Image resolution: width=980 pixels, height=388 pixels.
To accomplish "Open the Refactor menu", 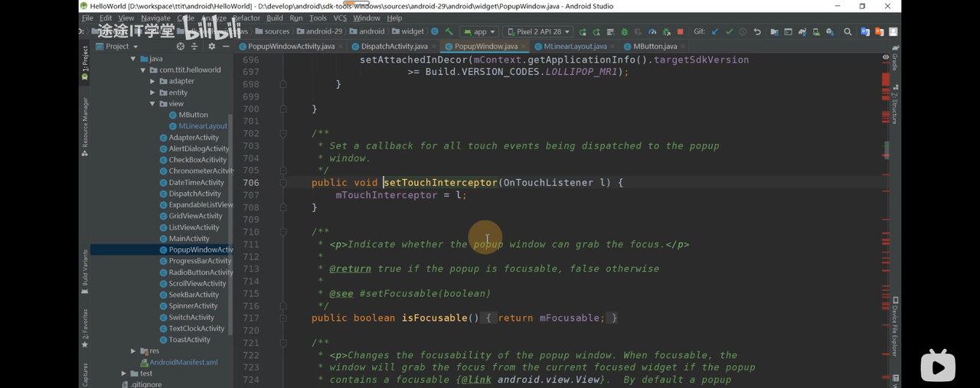I will (x=246, y=18).
